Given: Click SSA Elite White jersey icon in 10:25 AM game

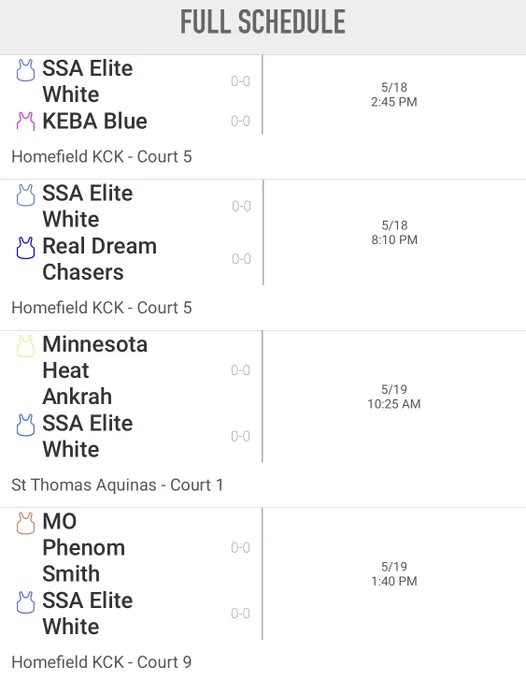Looking at the screenshot, I should (x=26, y=425).
